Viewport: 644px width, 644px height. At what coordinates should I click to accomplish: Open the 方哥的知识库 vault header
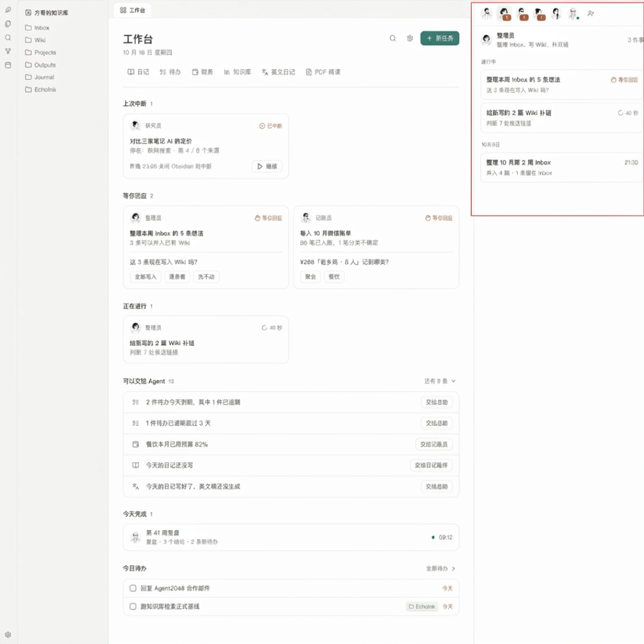[x=47, y=13]
